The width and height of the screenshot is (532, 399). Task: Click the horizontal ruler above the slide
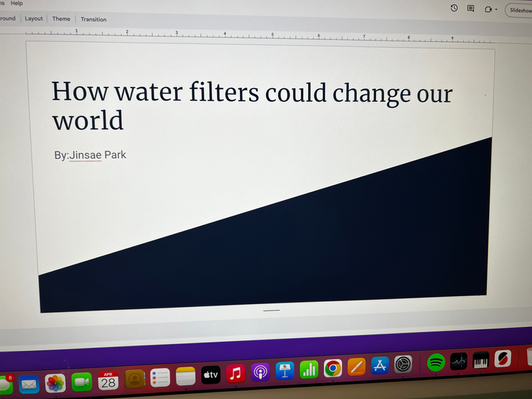259,35
